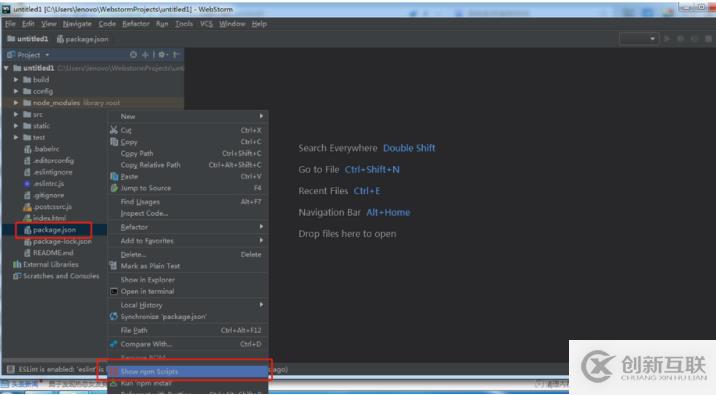Screen dimensions: 716x395
Task: Choose File Path option
Action: [x=188, y=330]
